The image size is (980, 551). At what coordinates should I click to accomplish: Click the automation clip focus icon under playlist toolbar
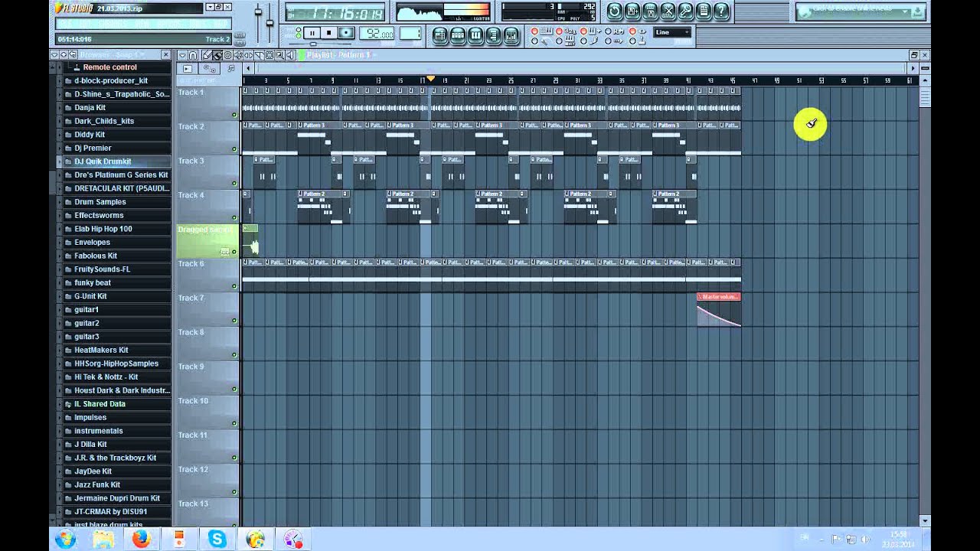pyautogui.click(x=209, y=68)
